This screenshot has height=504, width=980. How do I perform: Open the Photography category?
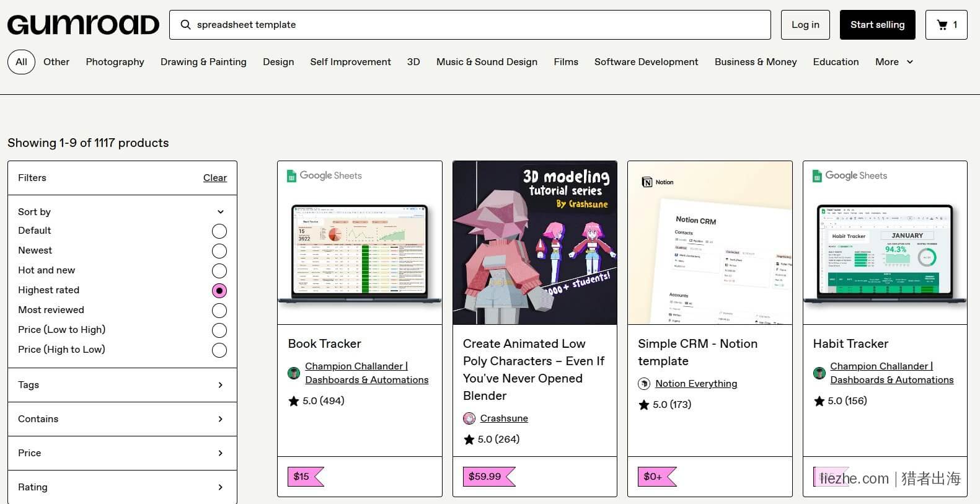point(115,62)
